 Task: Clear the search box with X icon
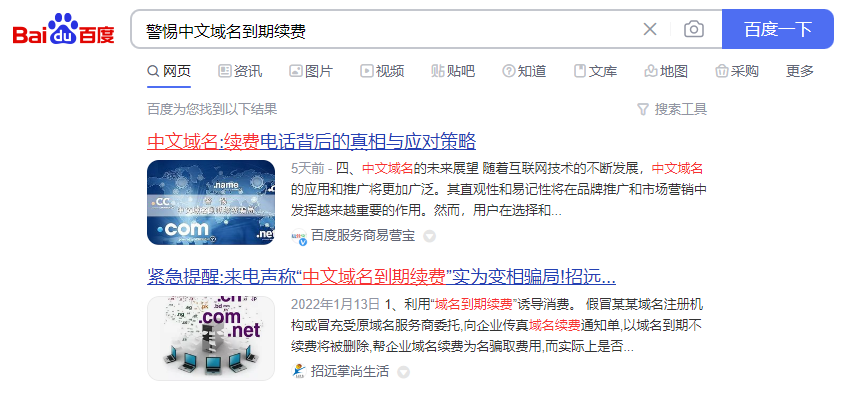click(x=650, y=30)
